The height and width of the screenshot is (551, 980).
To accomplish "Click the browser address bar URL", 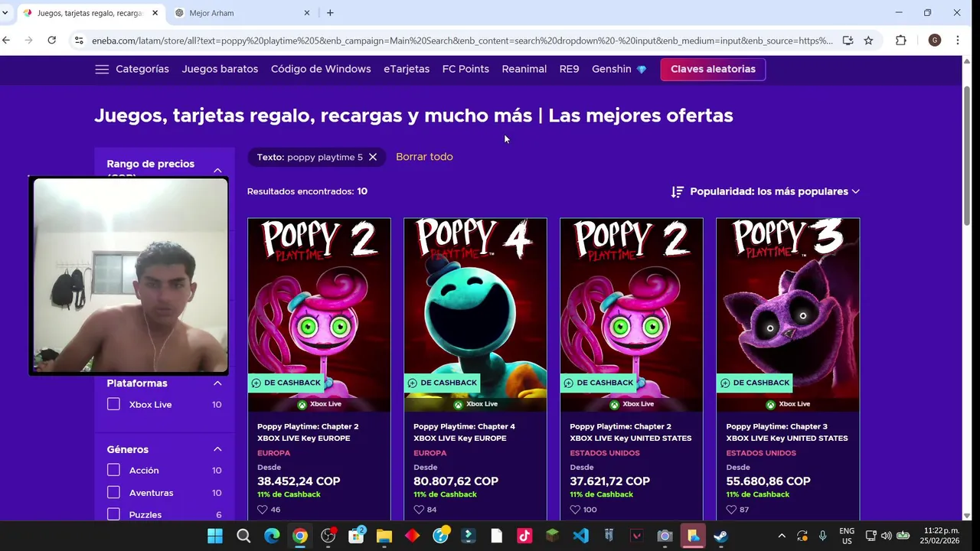I will pyautogui.click(x=462, y=41).
